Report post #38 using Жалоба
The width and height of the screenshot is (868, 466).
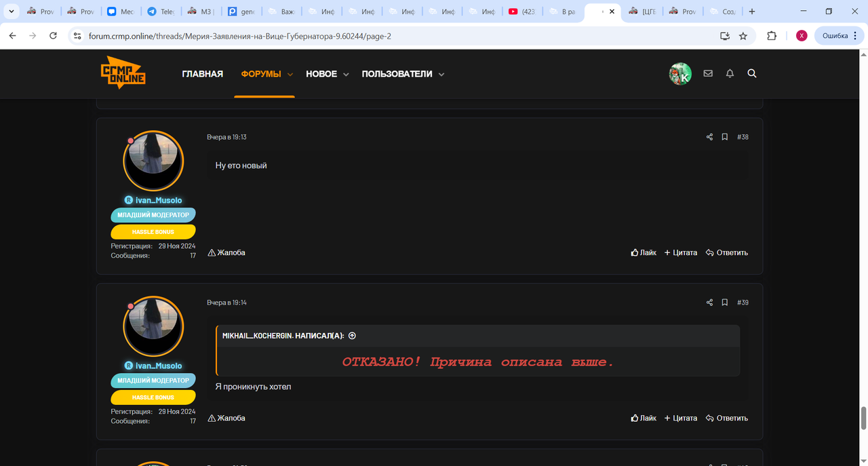pyautogui.click(x=226, y=252)
